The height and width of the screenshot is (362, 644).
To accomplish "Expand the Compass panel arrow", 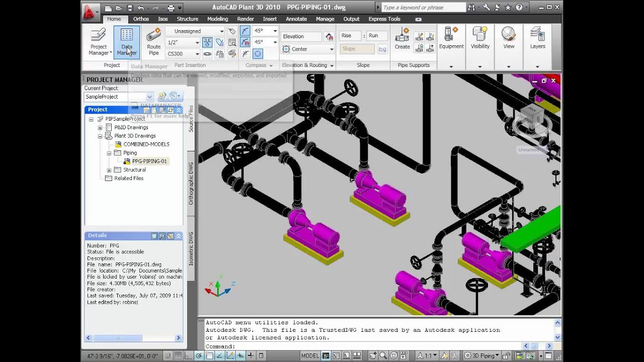I will pyautogui.click(x=271, y=65).
